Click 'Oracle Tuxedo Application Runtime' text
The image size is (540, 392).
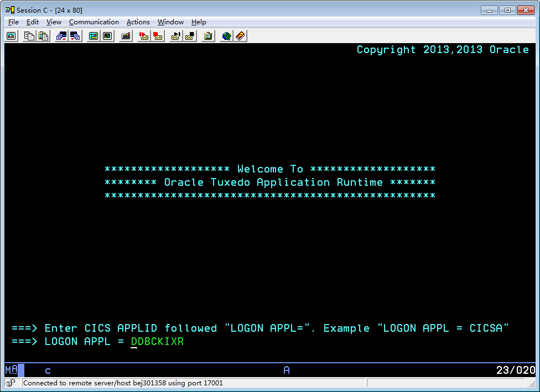(x=273, y=182)
